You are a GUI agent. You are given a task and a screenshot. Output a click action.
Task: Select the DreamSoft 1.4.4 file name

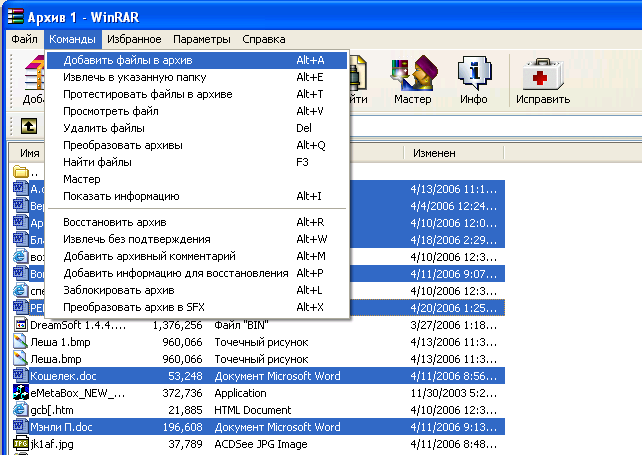pos(78,325)
